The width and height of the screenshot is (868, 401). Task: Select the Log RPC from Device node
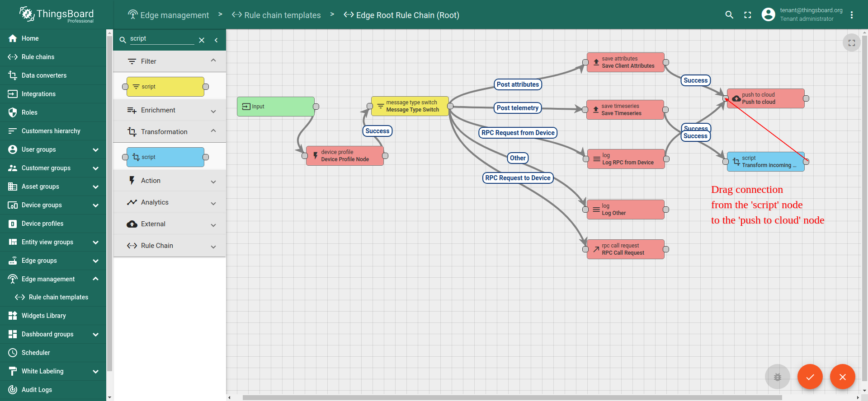coord(626,159)
